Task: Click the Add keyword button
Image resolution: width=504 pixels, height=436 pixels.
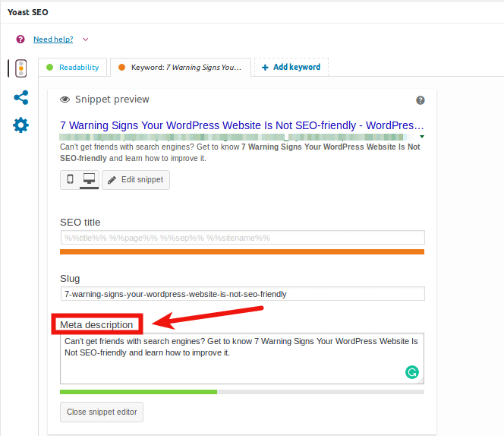Action: (291, 67)
